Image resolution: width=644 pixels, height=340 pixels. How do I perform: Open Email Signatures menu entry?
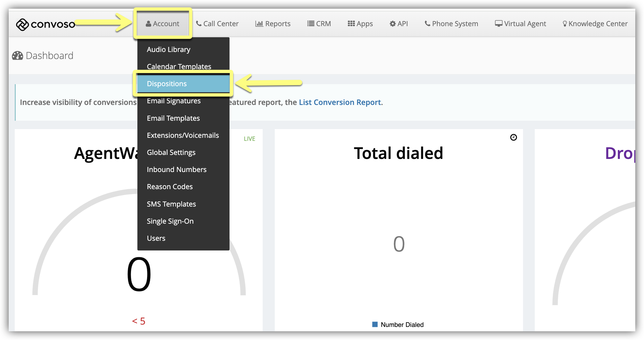[183, 101]
